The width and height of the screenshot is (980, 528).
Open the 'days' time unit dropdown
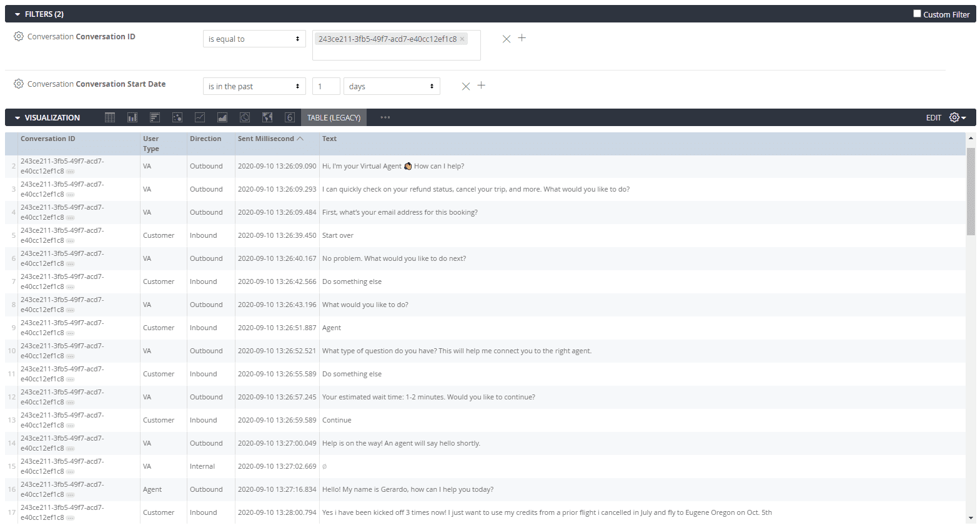392,86
